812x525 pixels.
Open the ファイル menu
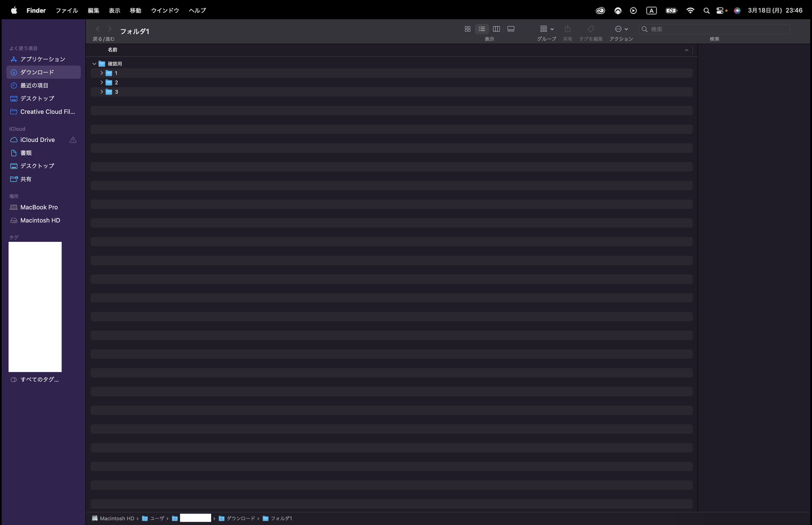pos(67,11)
